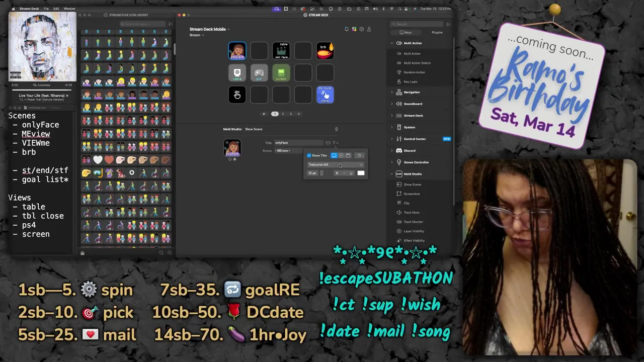644x362 pixels.
Task: Open the Stream Deck app menu
Action: click(x=29, y=9)
